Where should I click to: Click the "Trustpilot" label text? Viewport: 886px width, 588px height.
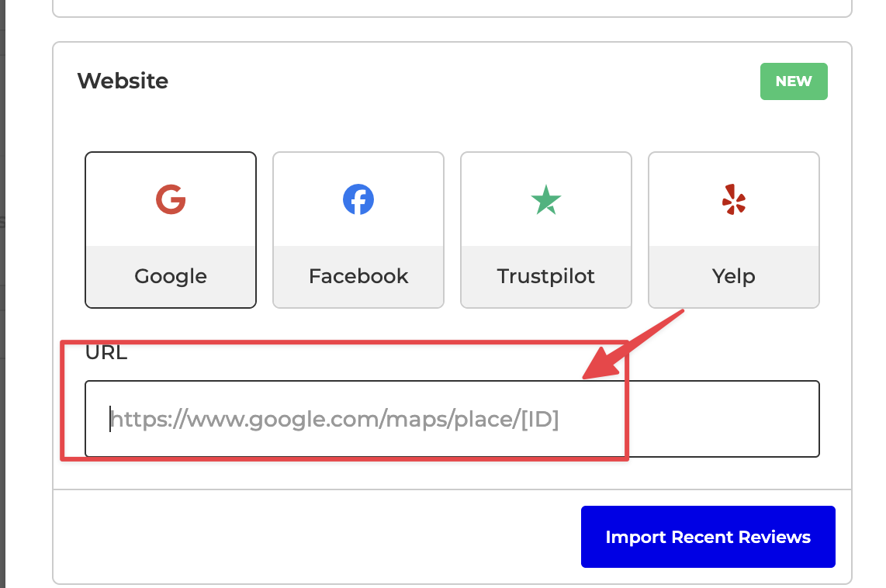click(x=546, y=276)
